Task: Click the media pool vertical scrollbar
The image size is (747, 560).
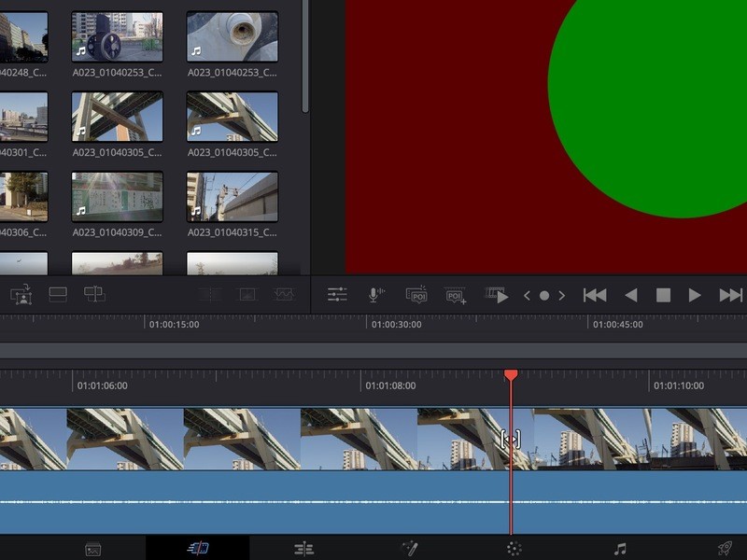Action: click(305, 56)
